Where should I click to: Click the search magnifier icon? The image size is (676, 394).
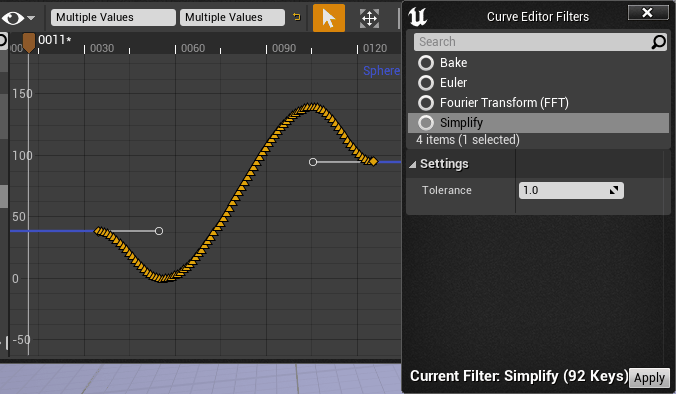pos(658,42)
